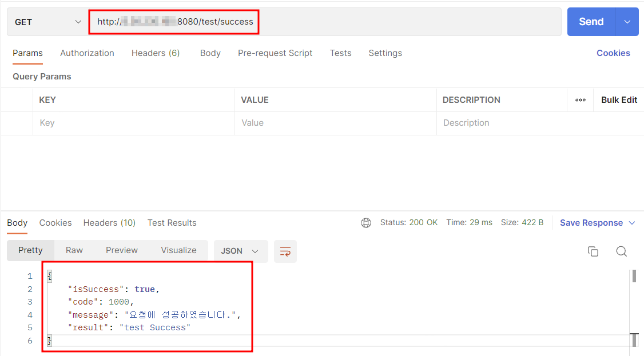
Task: Click the VALUE column header
Action: pyautogui.click(x=255, y=99)
